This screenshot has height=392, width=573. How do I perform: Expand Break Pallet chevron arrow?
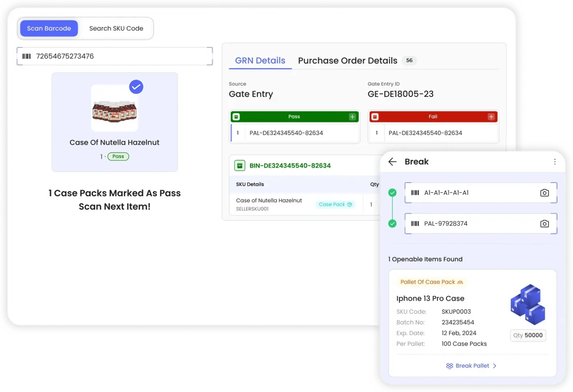coord(494,366)
